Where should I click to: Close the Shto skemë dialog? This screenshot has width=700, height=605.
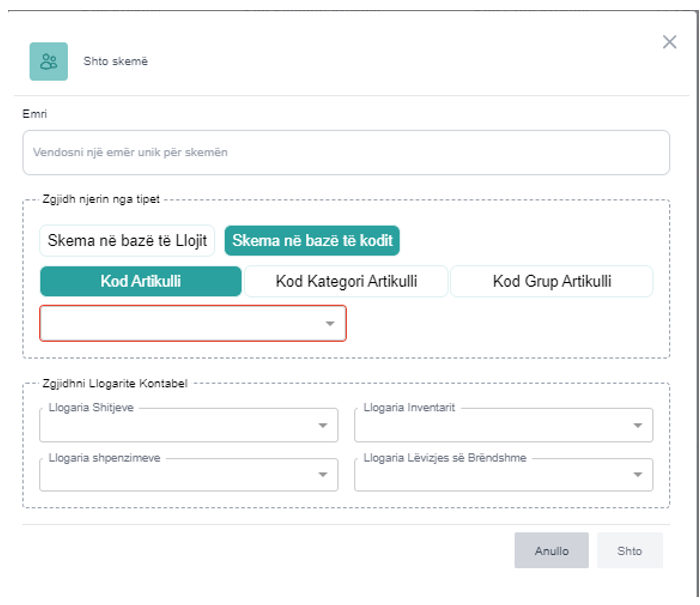tap(670, 42)
